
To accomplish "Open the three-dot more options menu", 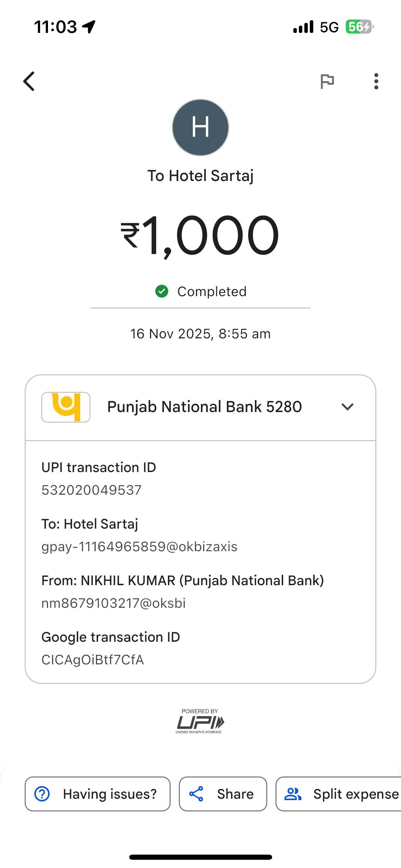I will [x=376, y=82].
